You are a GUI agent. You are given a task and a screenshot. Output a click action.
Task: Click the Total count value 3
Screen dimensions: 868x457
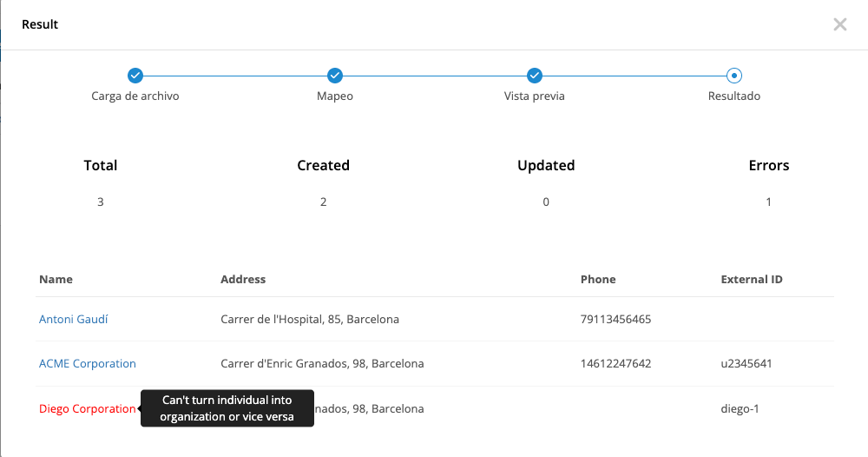(100, 202)
